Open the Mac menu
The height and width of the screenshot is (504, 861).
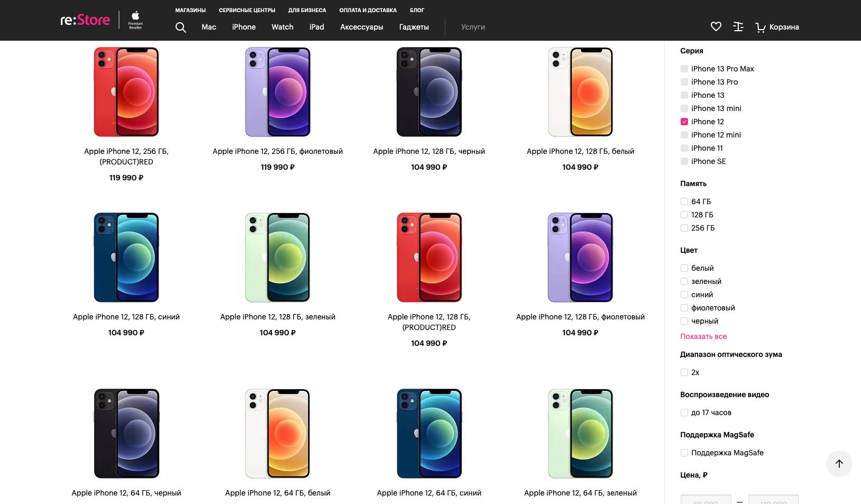point(209,27)
